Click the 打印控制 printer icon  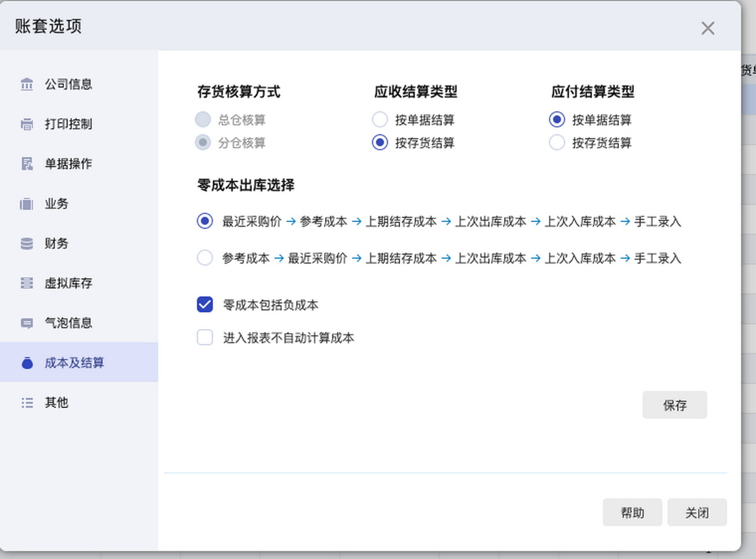click(x=27, y=124)
